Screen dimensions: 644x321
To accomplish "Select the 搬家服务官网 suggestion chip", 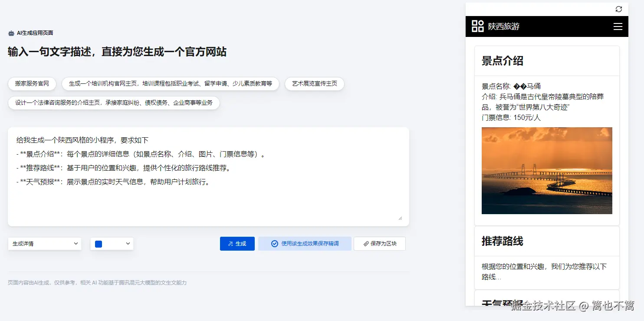I will pos(32,83).
